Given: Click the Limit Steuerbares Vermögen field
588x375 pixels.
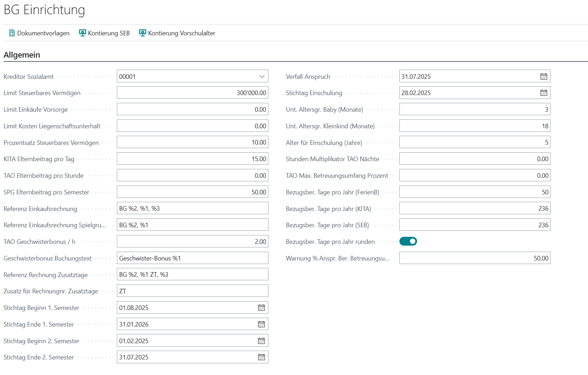Looking at the screenshot, I should pyautogui.click(x=192, y=93).
